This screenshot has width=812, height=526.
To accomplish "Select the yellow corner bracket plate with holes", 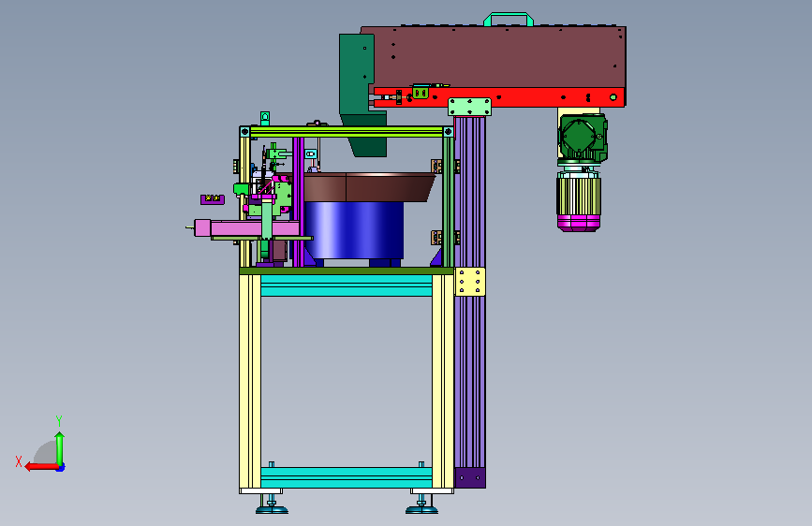I will coord(470,282).
